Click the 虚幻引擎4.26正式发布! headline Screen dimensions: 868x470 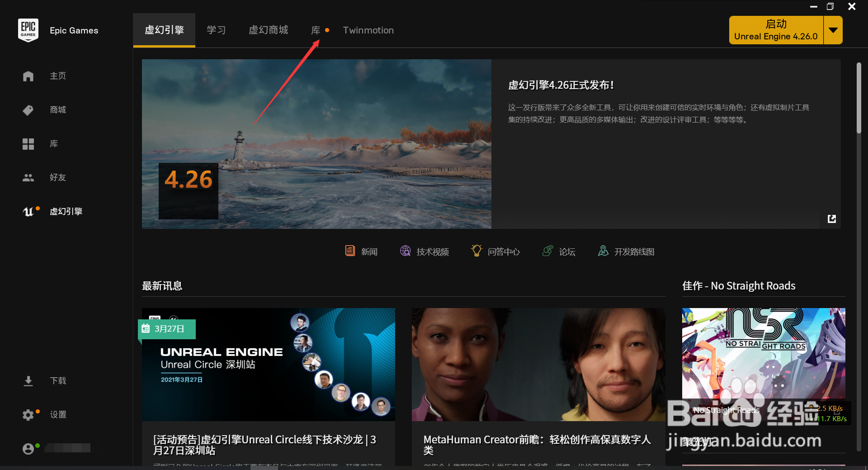561,85
